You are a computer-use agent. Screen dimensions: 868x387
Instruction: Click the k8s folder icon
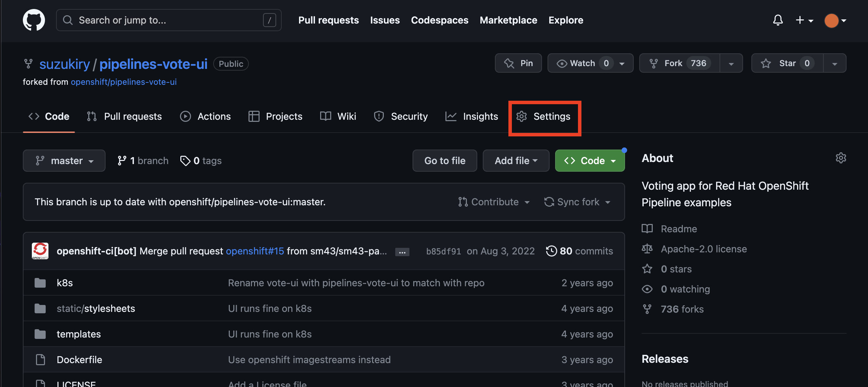(x=40, y=283)
